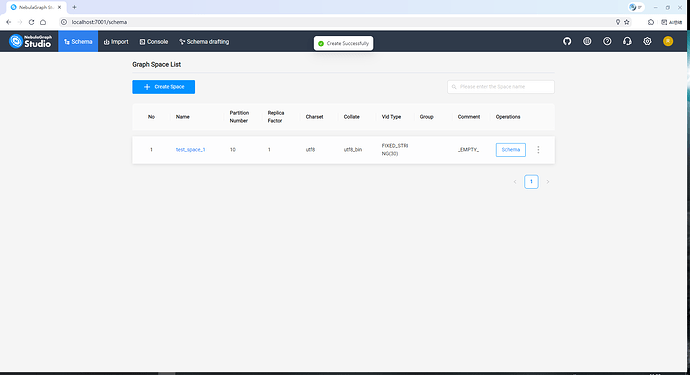Open the settings gear icon

pos(647,41)
